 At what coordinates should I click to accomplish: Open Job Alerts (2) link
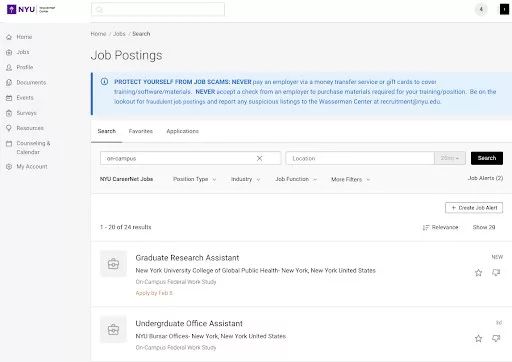pyautogui.click(x=485, y=178)
